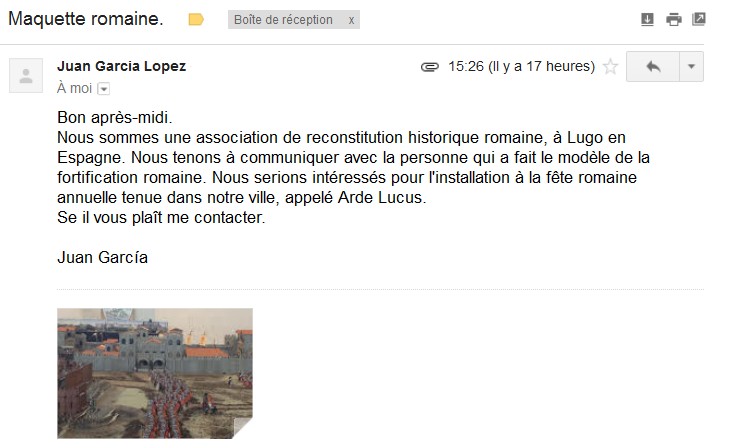
Task: Open email in new window icon
Action: point(698,19)
